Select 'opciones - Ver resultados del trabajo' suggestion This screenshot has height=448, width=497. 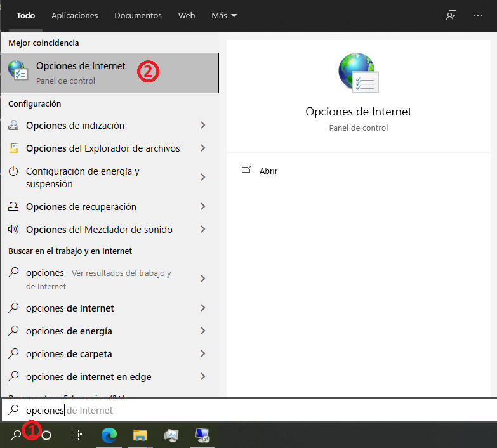pyautogui.click(x=110, y=279)
